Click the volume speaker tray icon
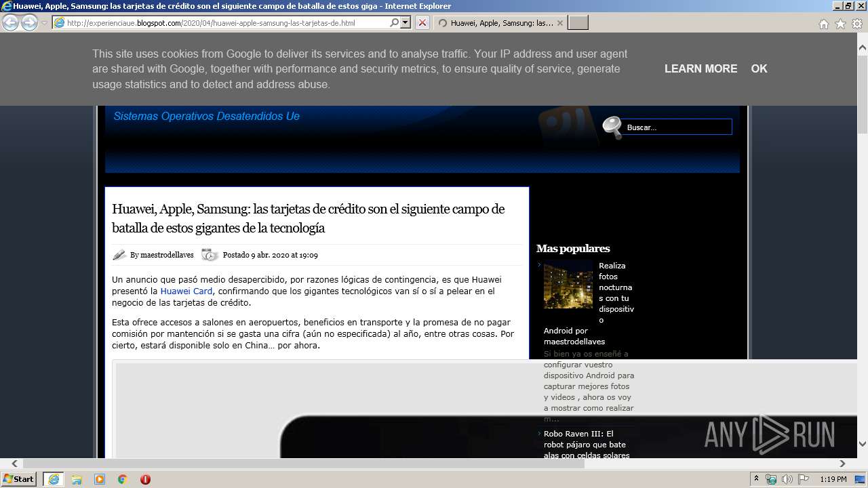The width and height of the screenshot is (868, 488). coord(787,479)
